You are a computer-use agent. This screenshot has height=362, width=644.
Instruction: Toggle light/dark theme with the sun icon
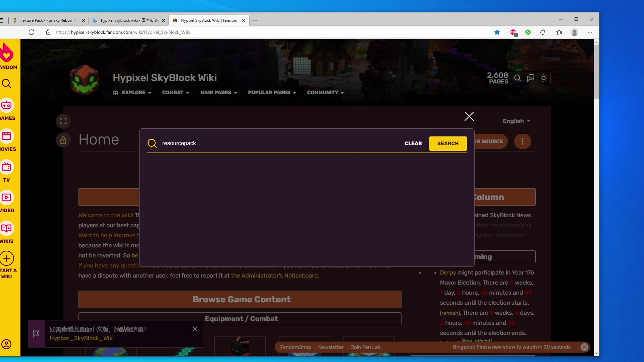[x=543, y=78]
